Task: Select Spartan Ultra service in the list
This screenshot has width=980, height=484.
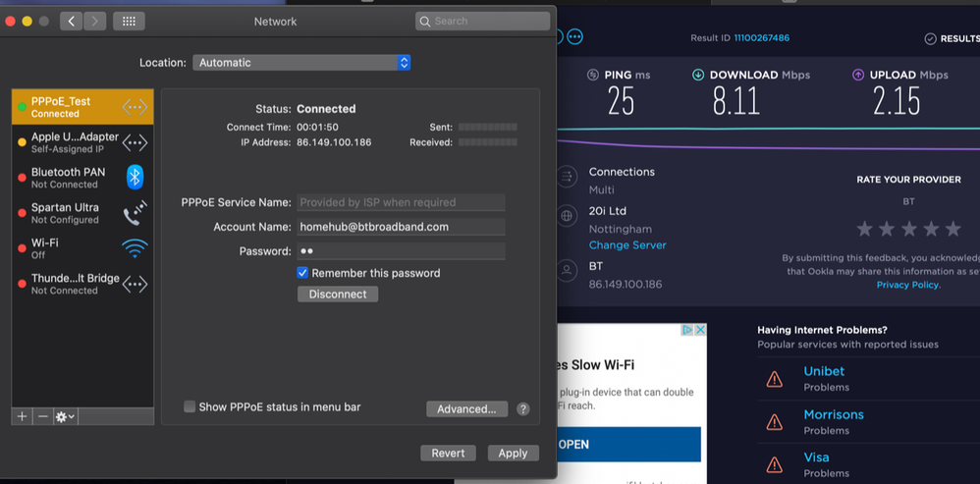Action: (82, 213)
